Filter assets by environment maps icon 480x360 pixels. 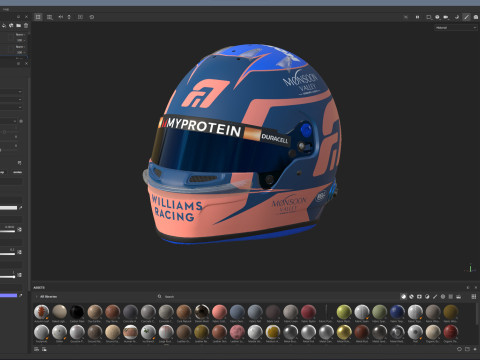459,296
